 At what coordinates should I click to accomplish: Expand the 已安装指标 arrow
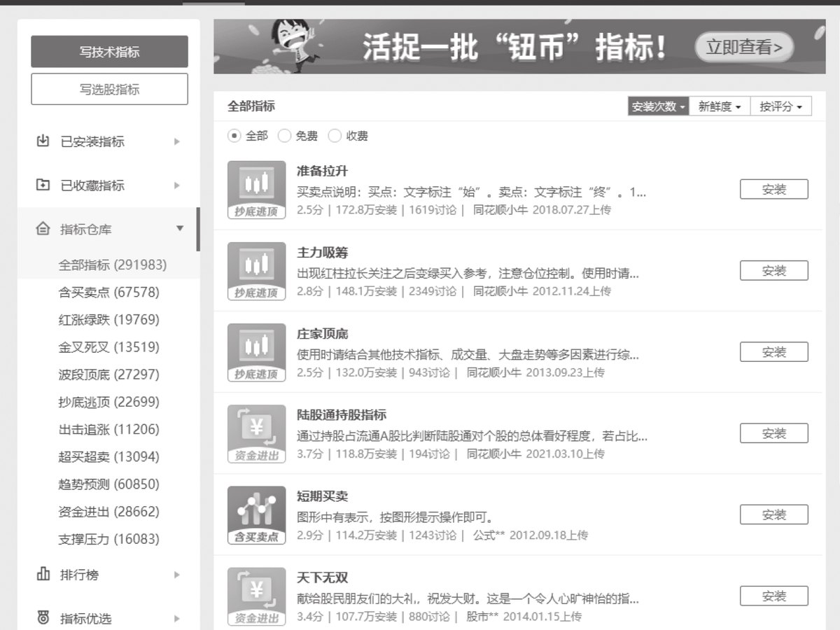177,142
